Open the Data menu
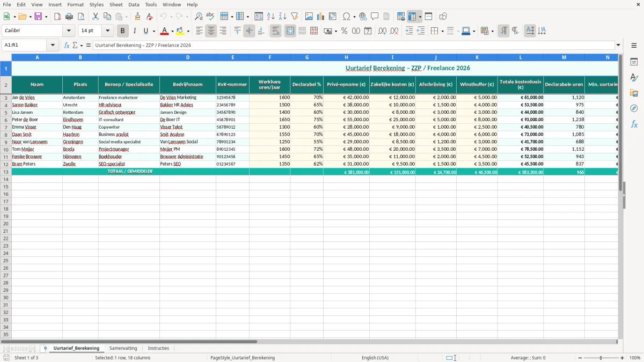 134,4
